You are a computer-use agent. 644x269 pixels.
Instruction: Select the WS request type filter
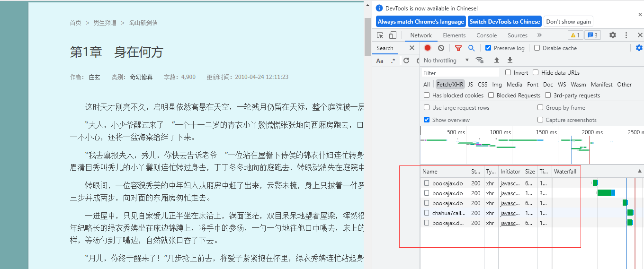[x=562, y=85]
